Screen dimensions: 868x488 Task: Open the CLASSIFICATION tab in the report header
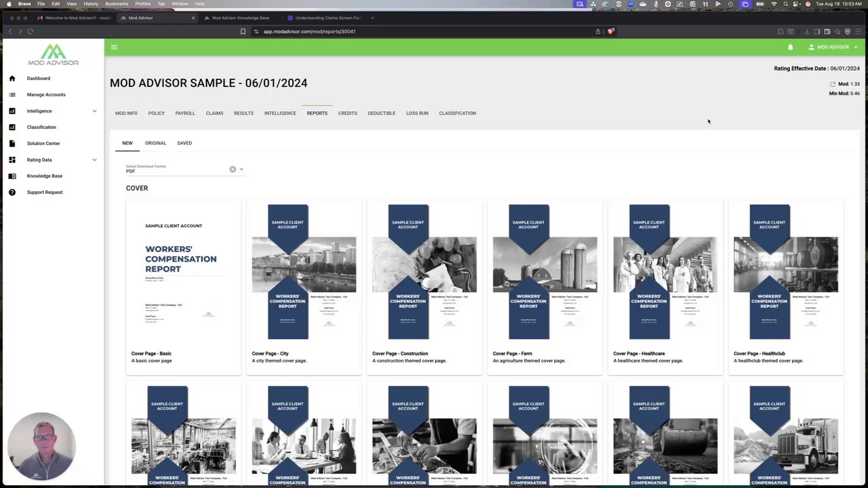[457, 113]
